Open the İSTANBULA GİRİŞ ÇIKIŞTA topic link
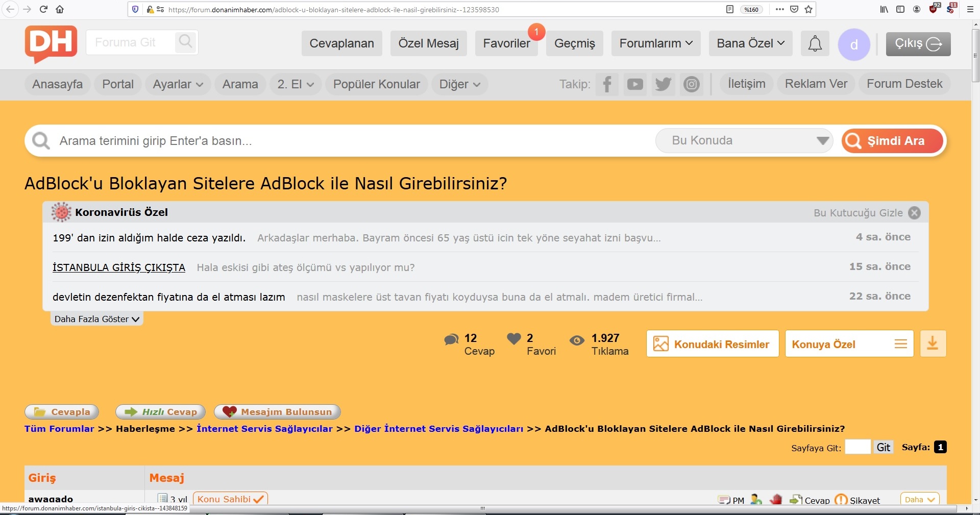The width and height of the screenshot is (980, 515). tap(118, 267)
